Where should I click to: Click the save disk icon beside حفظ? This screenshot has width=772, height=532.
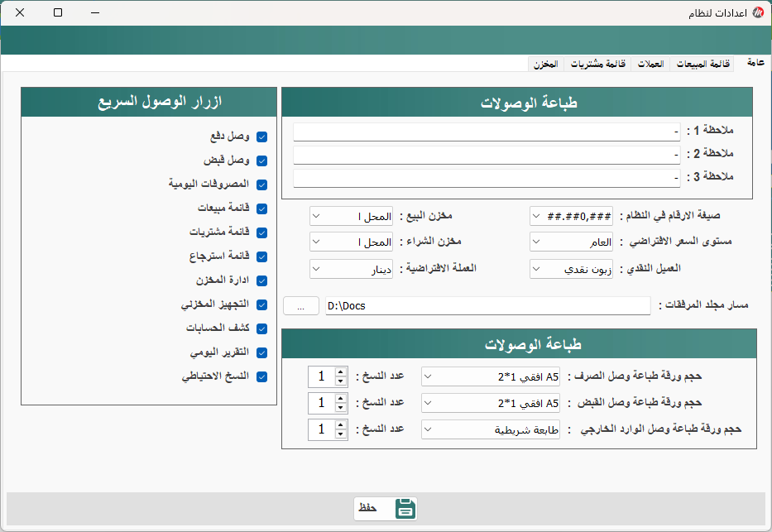(x=405, y=508)
